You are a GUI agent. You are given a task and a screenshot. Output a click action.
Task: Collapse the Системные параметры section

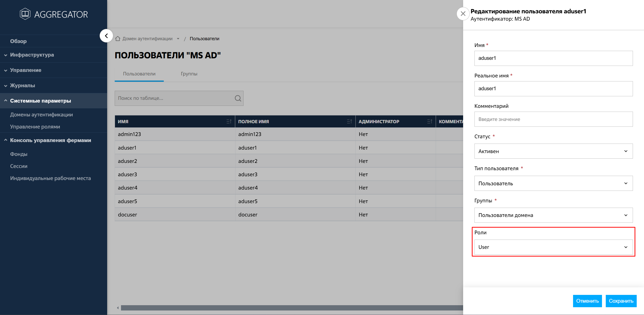(x=40, y=101)
